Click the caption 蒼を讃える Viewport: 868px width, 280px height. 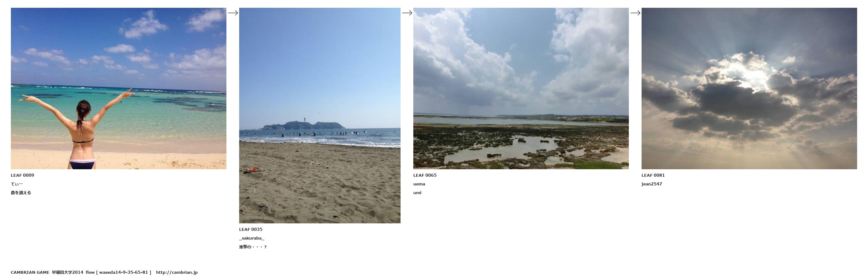coord(21,193)
